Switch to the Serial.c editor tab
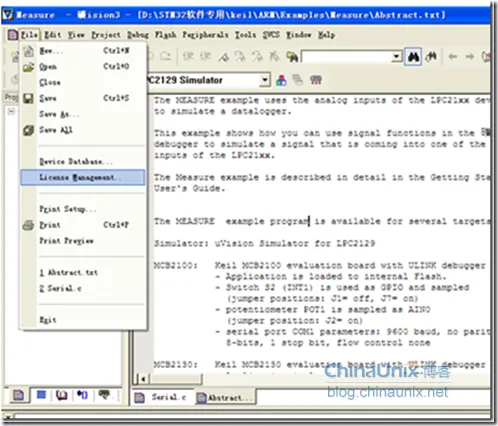 pos(161,397)
